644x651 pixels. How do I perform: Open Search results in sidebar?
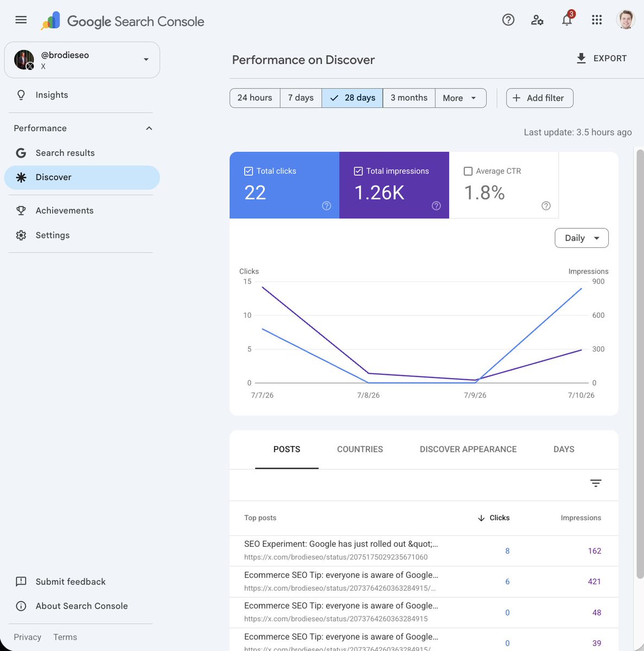click(82, 153)
